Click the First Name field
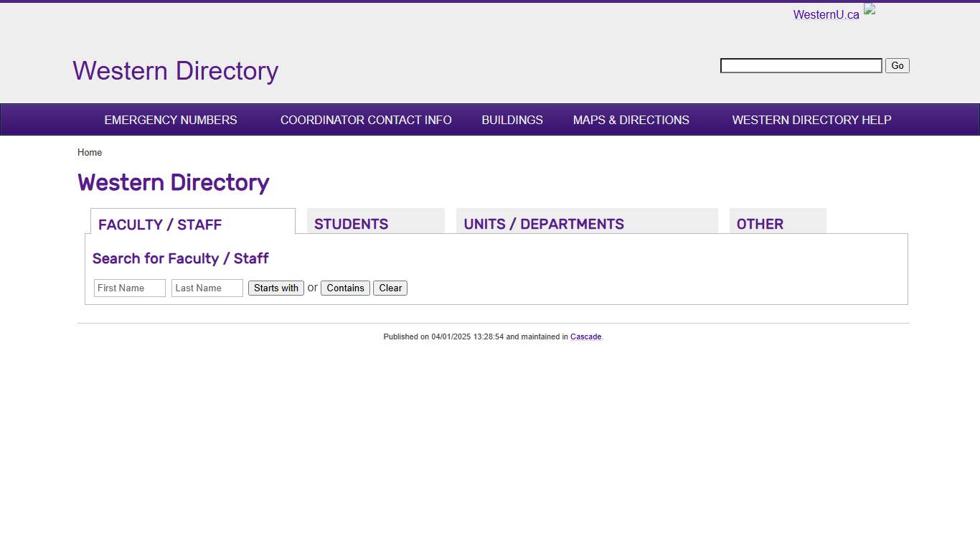Viewport: 980px width, 551px height. (x=129, y=288)
